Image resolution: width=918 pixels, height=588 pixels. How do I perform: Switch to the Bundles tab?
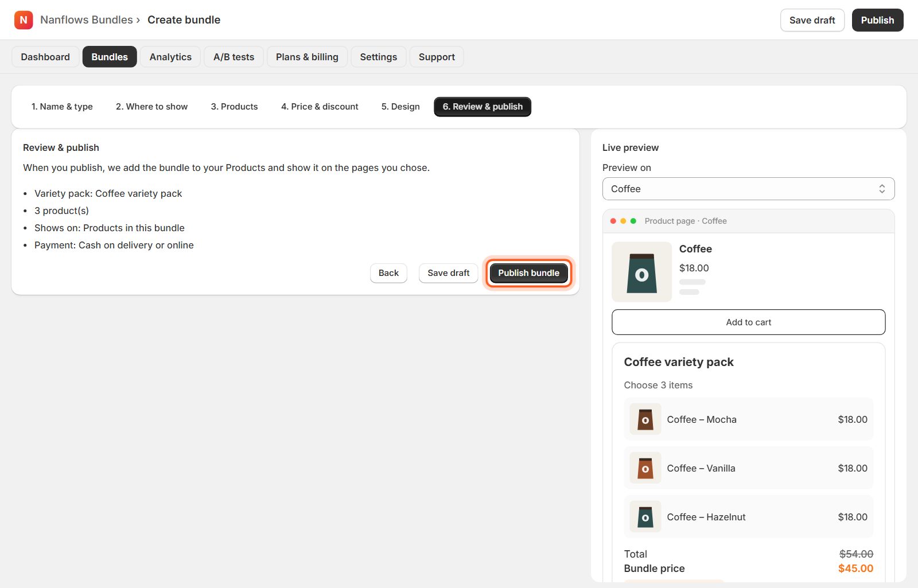click(x=110, y=57)
